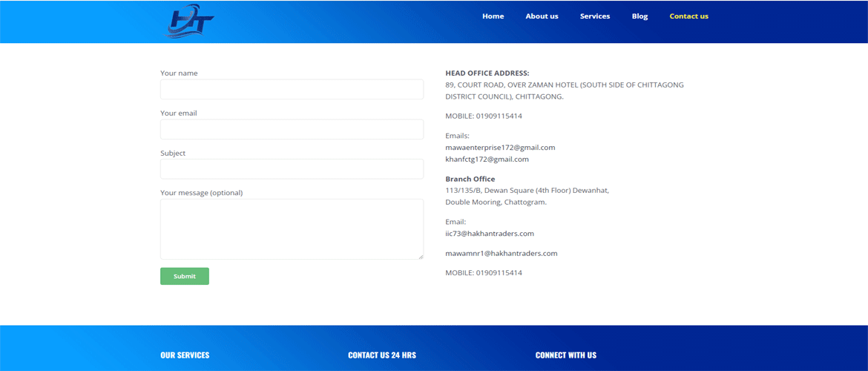Click the Connect With Us footer heading
The height and width of the screenshot is (371, 868).
pos(565,355)
